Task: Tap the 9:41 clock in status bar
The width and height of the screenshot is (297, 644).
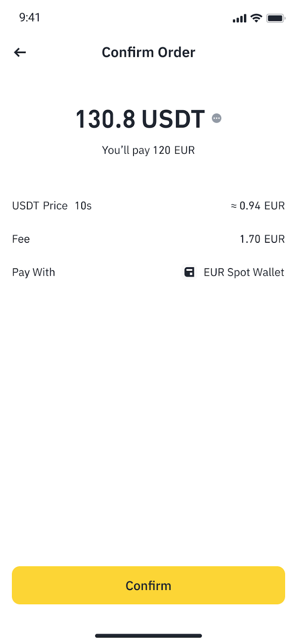Action: 30,17
